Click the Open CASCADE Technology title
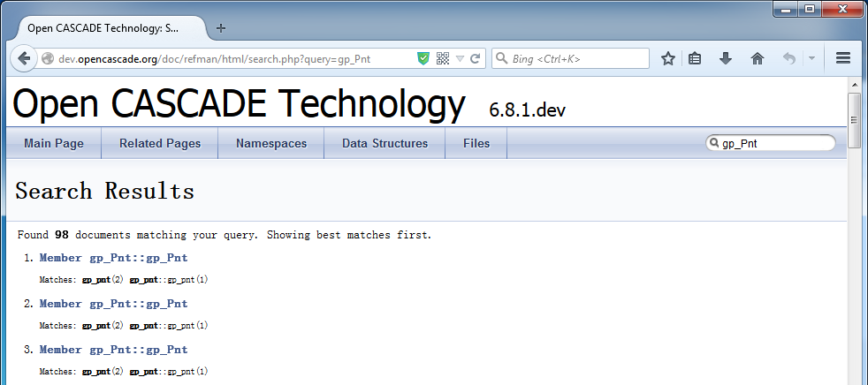The width and height of the screenshot is (868, 385). [x=239, y=104]
